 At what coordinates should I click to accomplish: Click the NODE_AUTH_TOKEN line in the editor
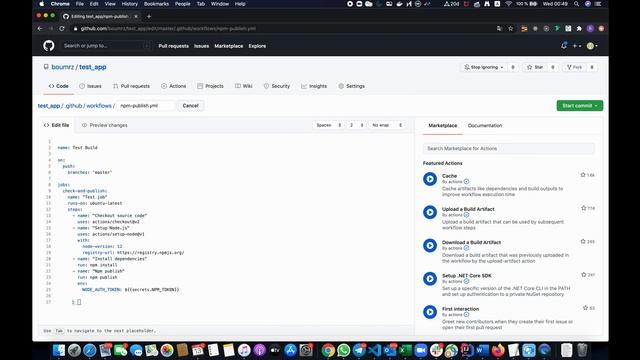(131, 289)
